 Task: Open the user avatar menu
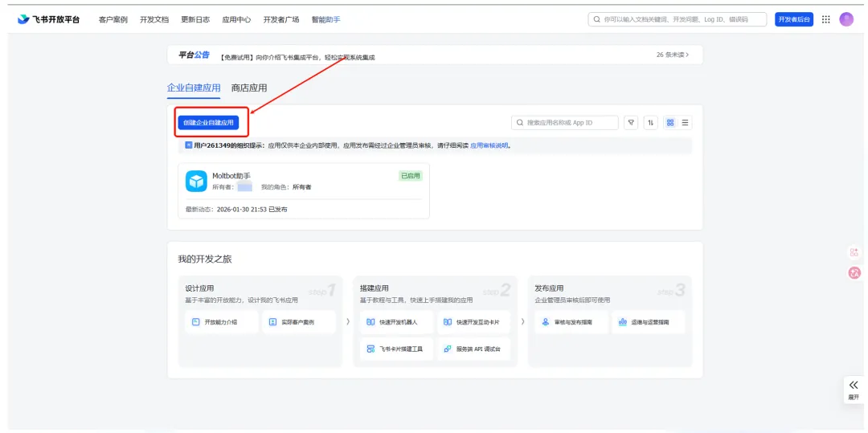[846, 19]
